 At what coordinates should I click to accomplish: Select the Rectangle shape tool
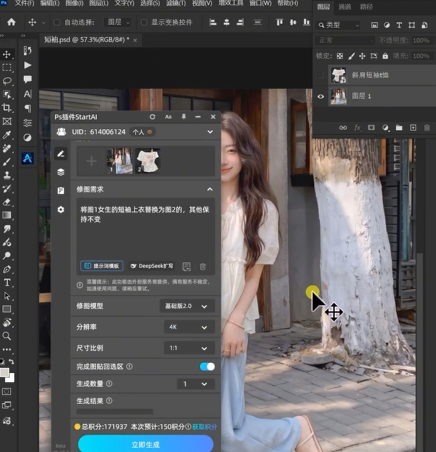click(7, 309)
